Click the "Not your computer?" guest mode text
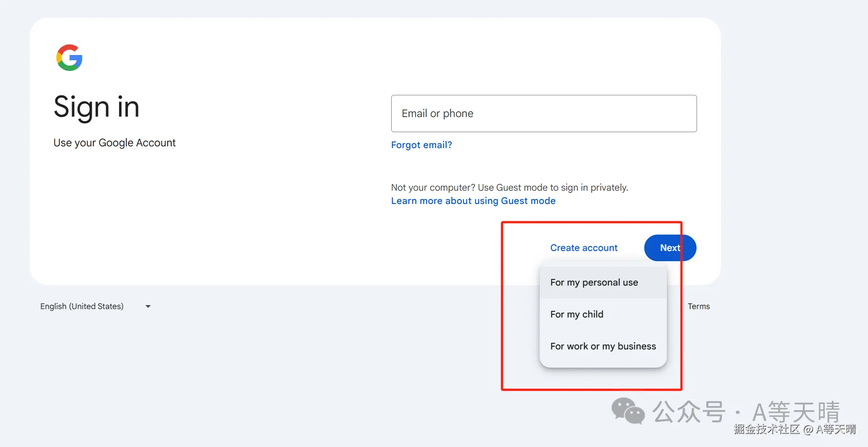This screenshot has width=868, height=447. pyautogui.click(x=509, y=188)
